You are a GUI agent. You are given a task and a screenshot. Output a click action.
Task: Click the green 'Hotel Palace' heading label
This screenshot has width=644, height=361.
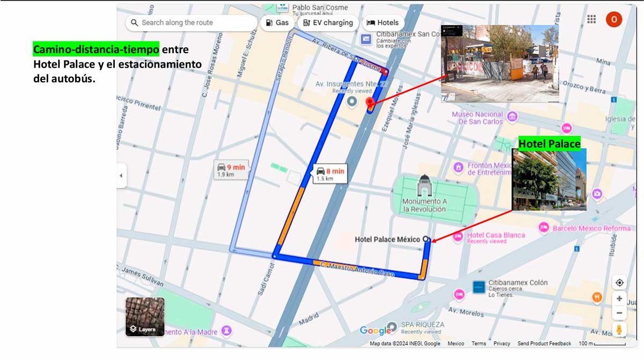point(549,144)
